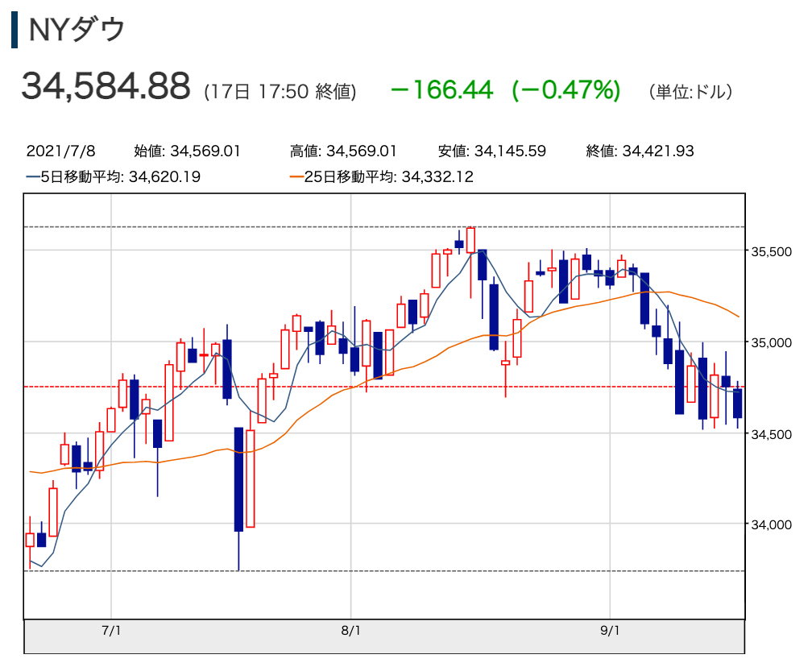
Task: Click the high value 高値: 34,569.01
Action: tap(343, 151)
